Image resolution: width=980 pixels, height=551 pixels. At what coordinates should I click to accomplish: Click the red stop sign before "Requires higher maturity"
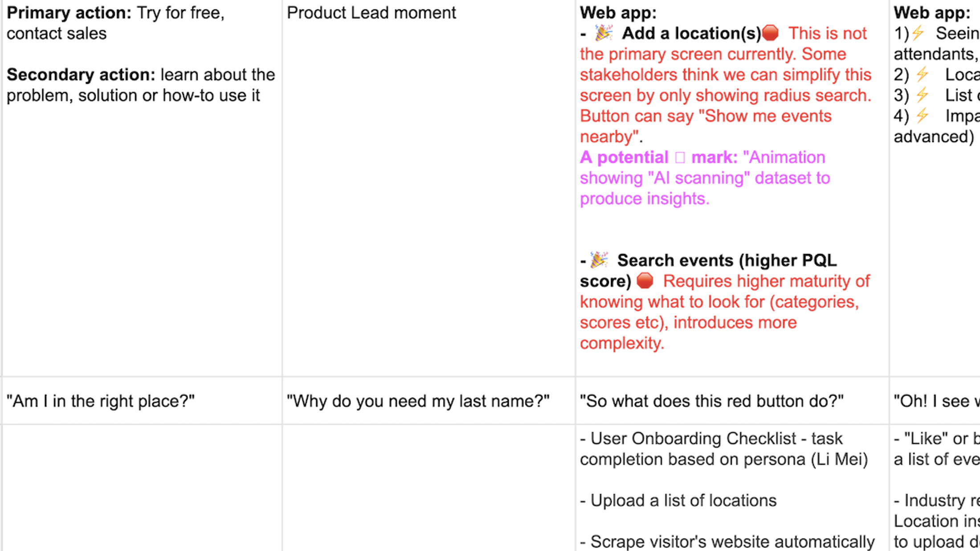645,281
